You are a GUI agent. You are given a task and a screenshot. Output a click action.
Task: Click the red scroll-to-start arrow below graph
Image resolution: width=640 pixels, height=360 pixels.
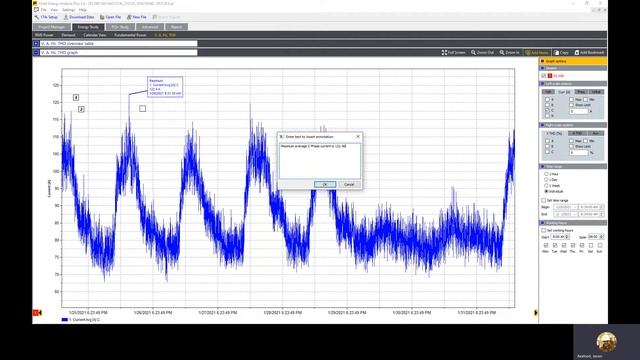(x=37, y=313)
